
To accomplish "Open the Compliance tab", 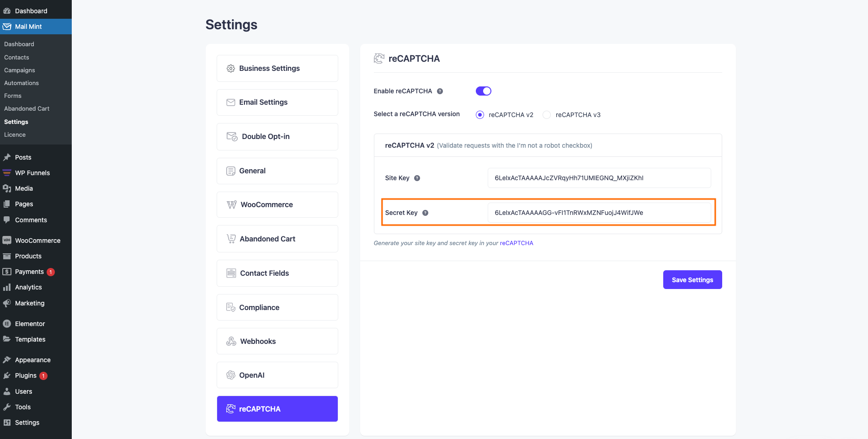I will click(277, 307).
